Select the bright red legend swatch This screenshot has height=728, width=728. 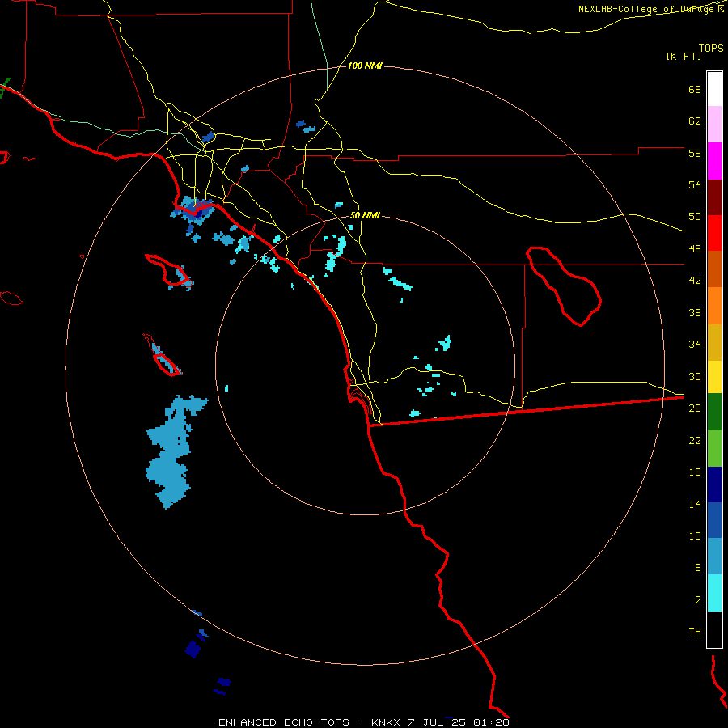714,233
